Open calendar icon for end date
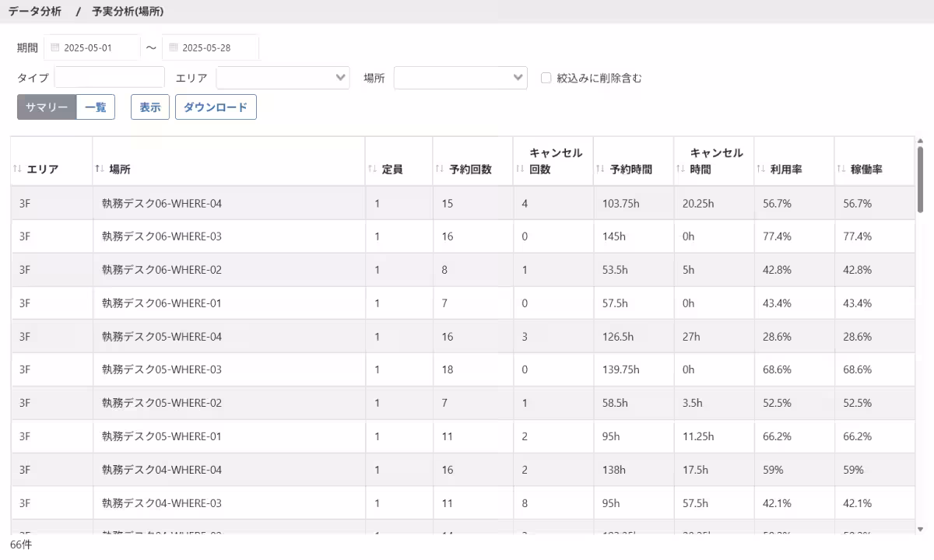 (x=173, y=47)
